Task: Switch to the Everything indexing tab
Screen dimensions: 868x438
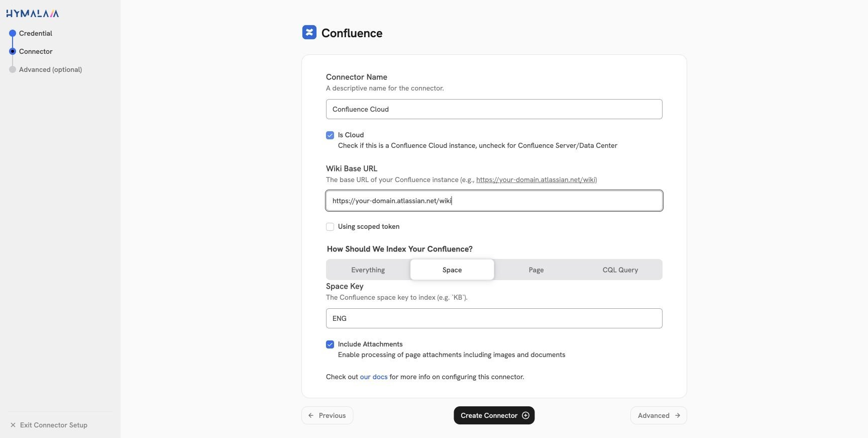Action: (368, 270)
